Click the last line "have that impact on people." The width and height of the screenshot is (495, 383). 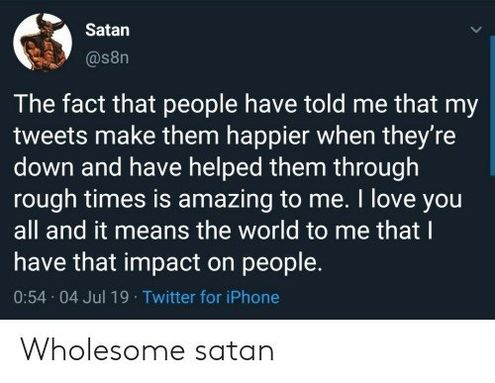169,263
